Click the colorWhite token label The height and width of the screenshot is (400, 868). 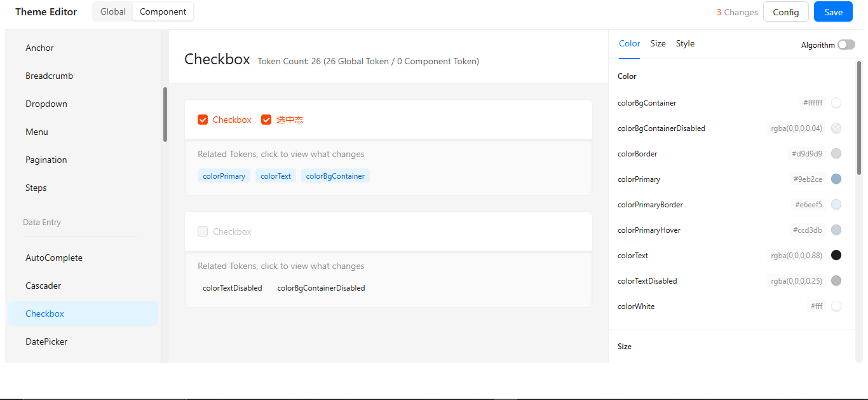[636, 307]
